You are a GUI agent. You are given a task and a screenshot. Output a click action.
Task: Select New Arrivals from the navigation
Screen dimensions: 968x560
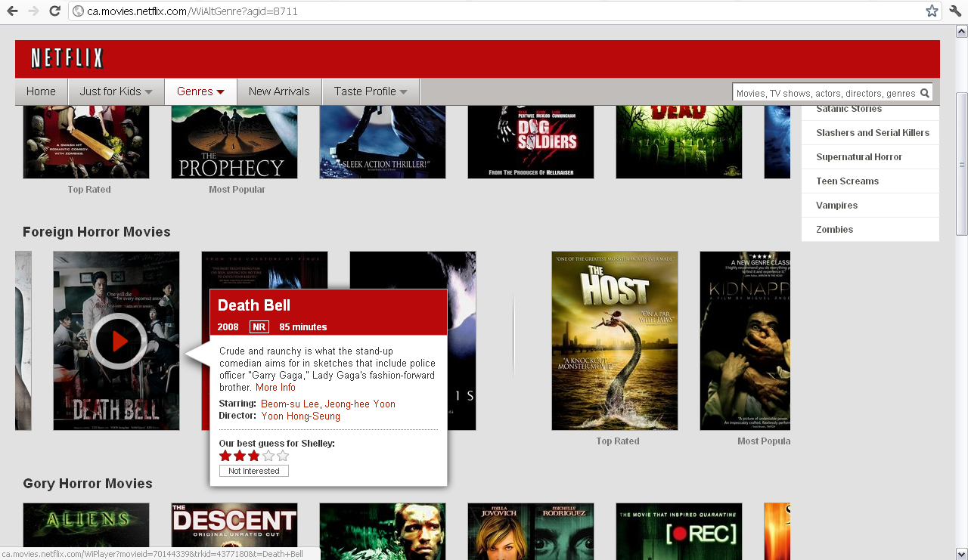click(278, 91)
